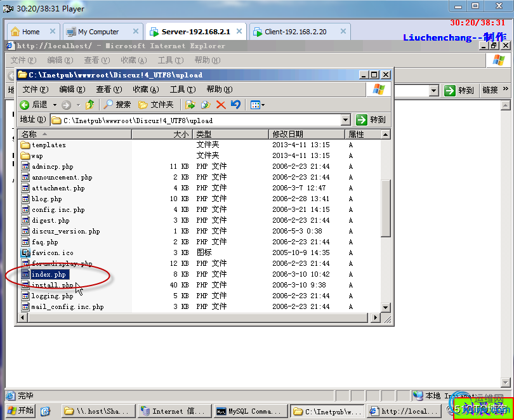The height and width of the screenshot is (420, 514).
Task: Click Explorer green Go (转到) button
Action: (371, 120)
